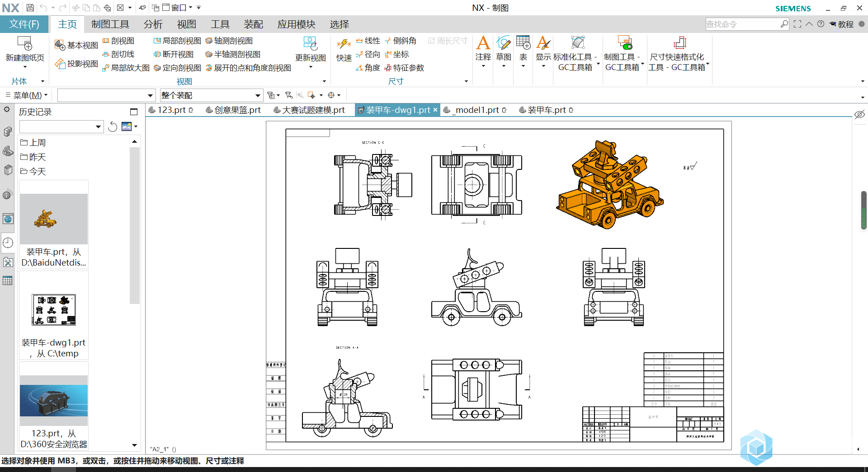Expand the New Drawing Sheet dropdown arrow
This screenshot has width=868, height=472.
(x=25, y=67)
